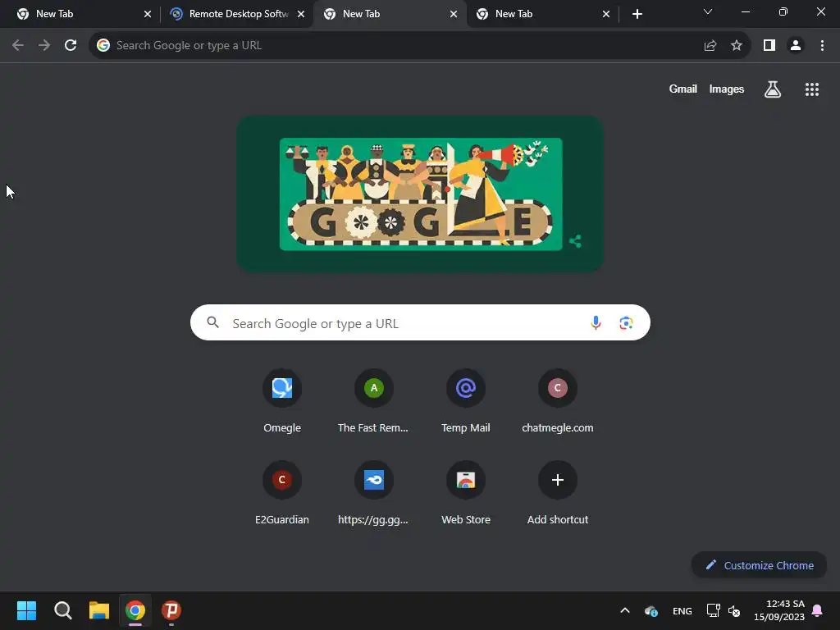Open the Windows Start menu
This screenshot has height=630, width=840.
point(26,610)
